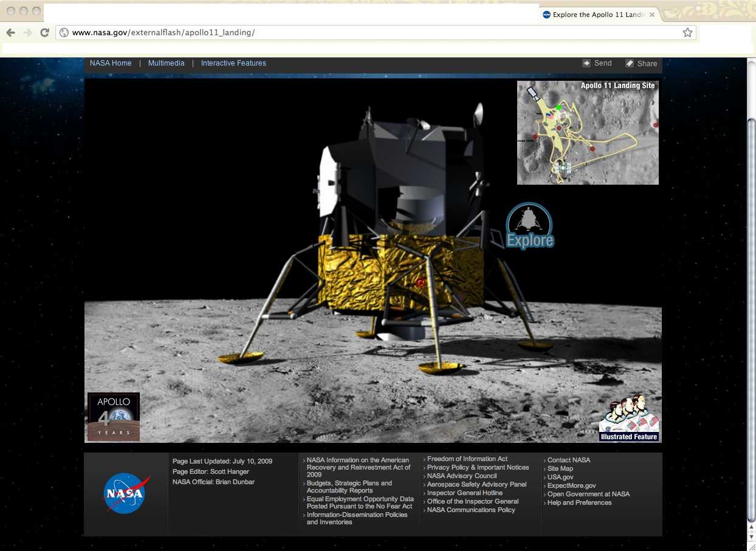
Task: Click Page Last Updated: July 10, 2009 text
Action: pos(222,461)
